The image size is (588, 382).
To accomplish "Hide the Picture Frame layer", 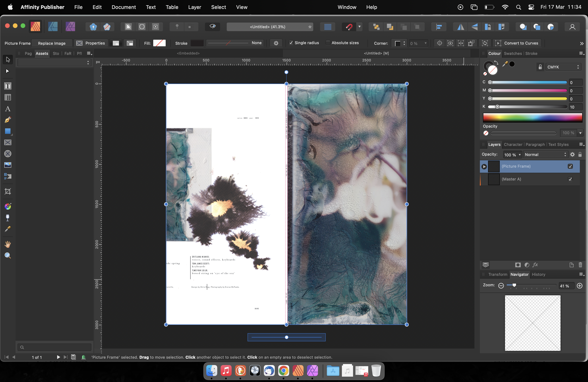I will [570, 166].
